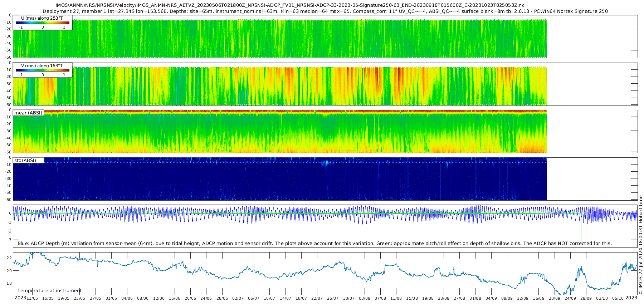Click the green vertical spike in depth plot
The image size is (644, 304).
click(x=581, y=232)
